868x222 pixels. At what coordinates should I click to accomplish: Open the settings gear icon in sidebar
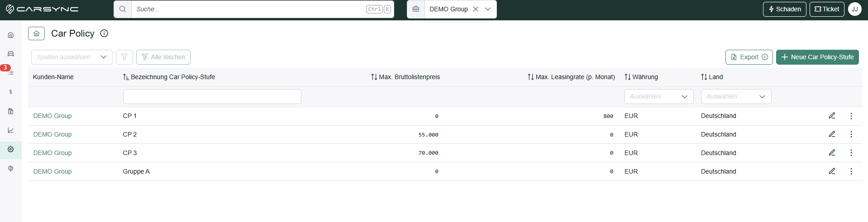point(10,149)
